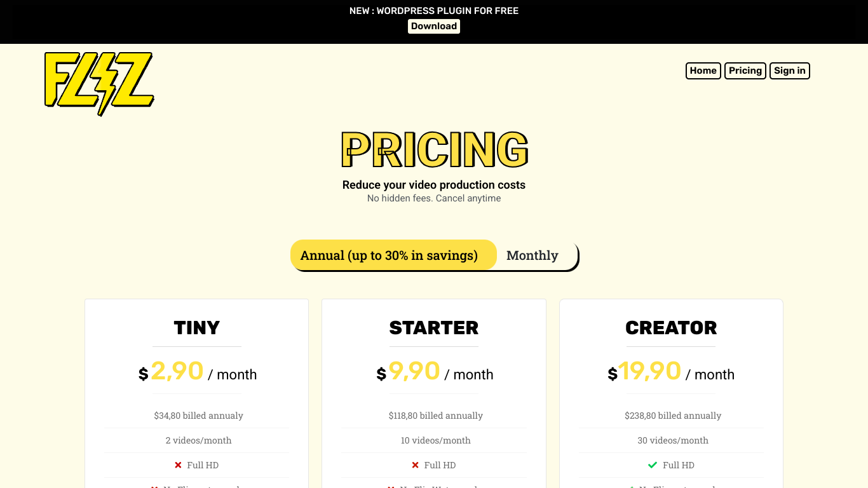
Task: Click the 30 videos/month Creator row
Action: click(x=673, y=440)
